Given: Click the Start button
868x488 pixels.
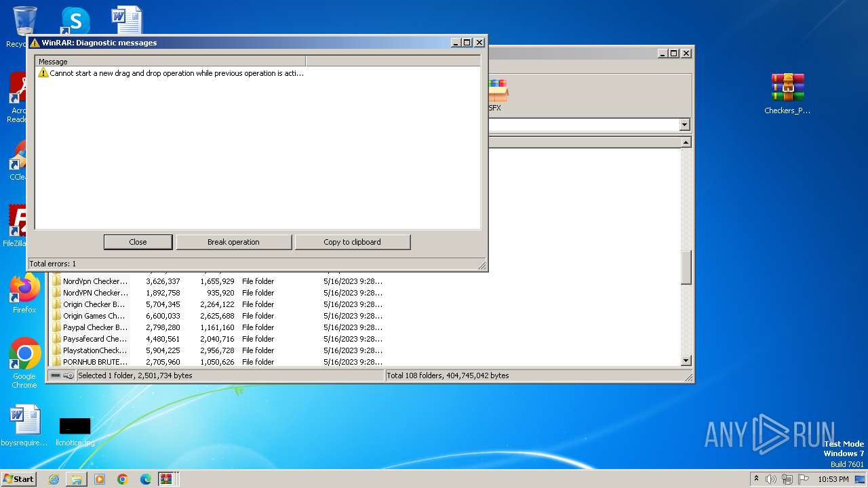Looking at the screenshot, I should point(19,479).
